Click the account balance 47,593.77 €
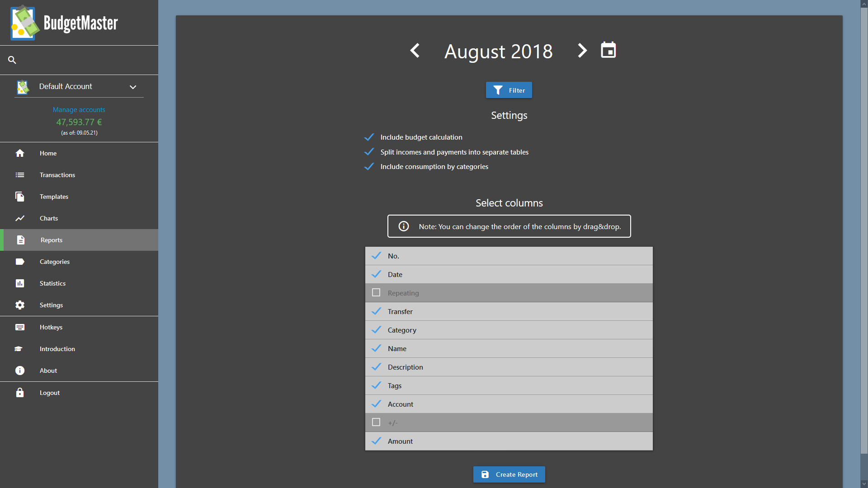Viewport: 868px width, 488px height. 79,122
